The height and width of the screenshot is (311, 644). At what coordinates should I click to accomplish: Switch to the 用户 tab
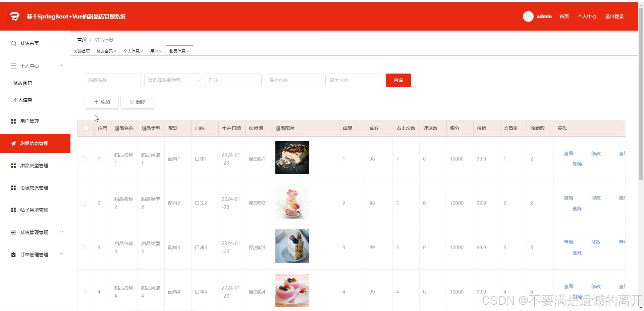click(x=154, y=51)
